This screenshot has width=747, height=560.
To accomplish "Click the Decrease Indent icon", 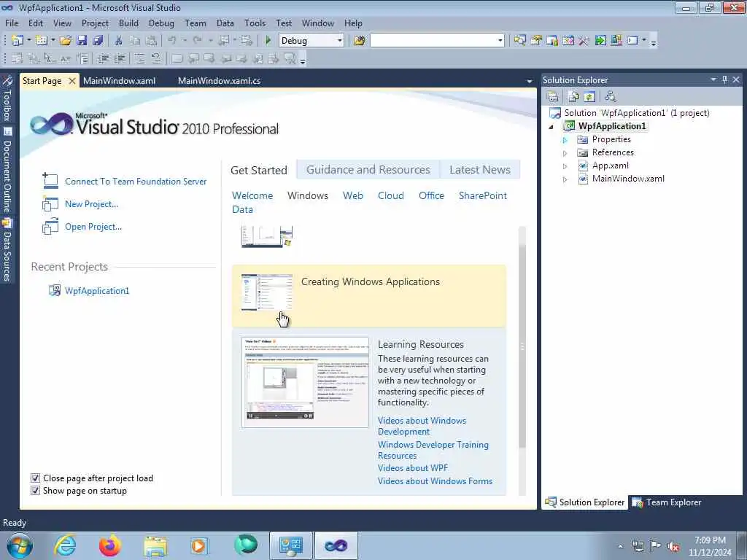I will tap(103, 58).
